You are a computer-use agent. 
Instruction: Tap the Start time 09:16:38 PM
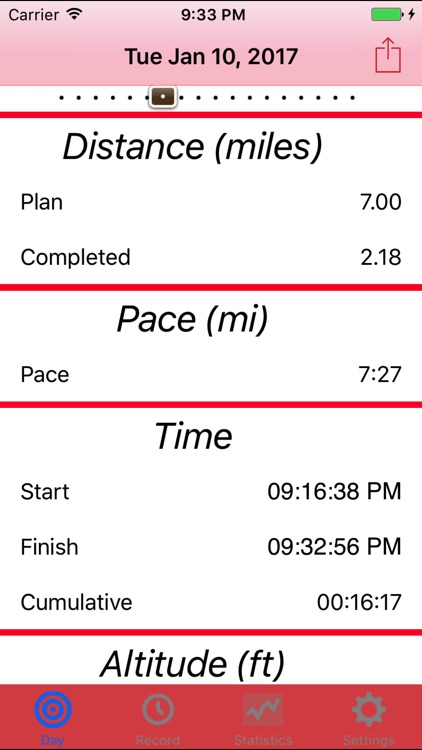coord(334,492)
